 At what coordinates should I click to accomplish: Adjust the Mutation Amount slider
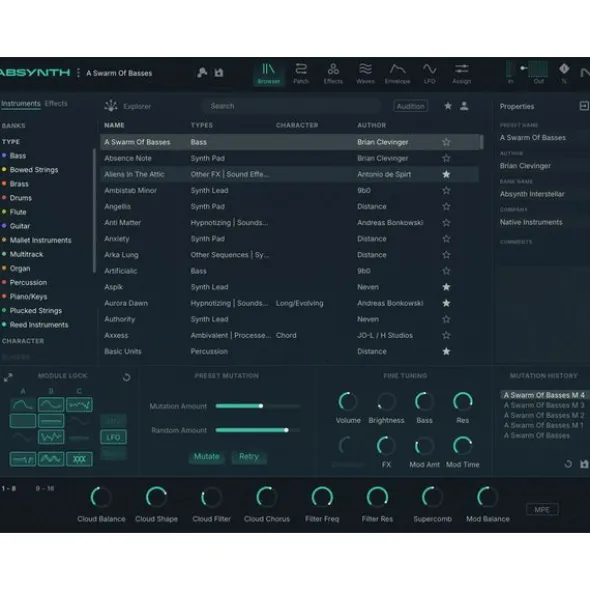(258, 406)
